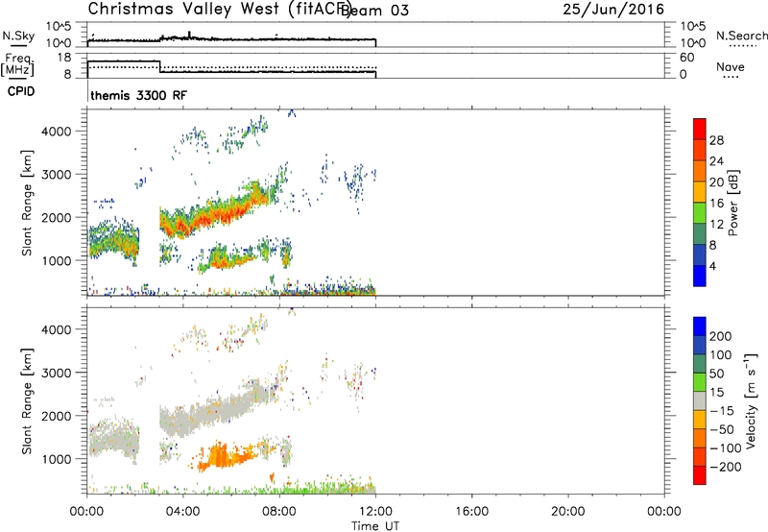Pick the red bottom Velocity colorbar segment
Viewport: 768px width, 532px height.
pos(700,475)
